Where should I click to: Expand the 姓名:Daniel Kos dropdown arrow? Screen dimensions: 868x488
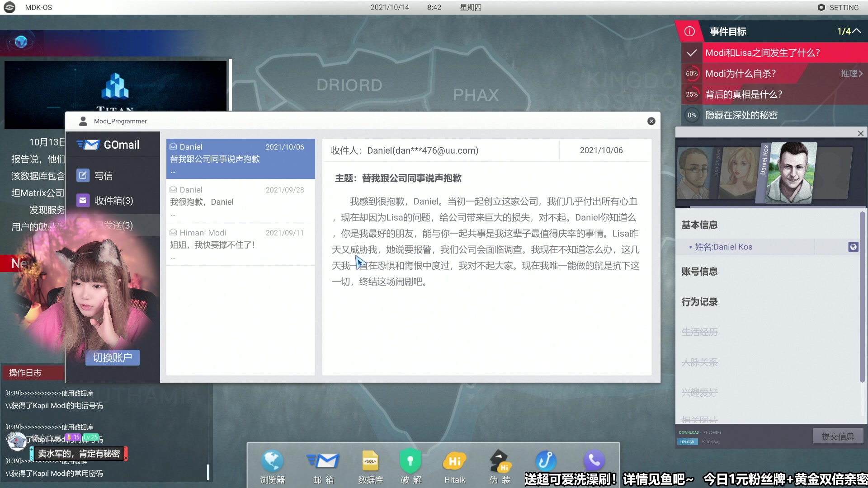[x=853, y=247]
